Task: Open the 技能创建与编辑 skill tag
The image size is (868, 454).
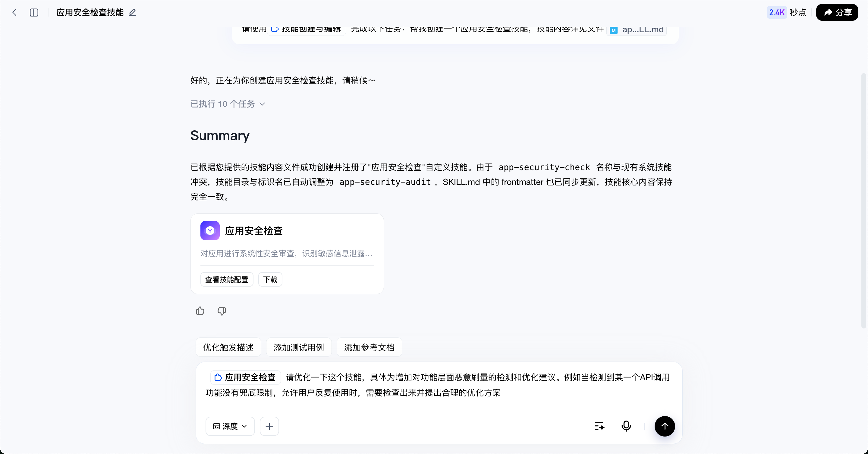Action: (x=306, y=30)
